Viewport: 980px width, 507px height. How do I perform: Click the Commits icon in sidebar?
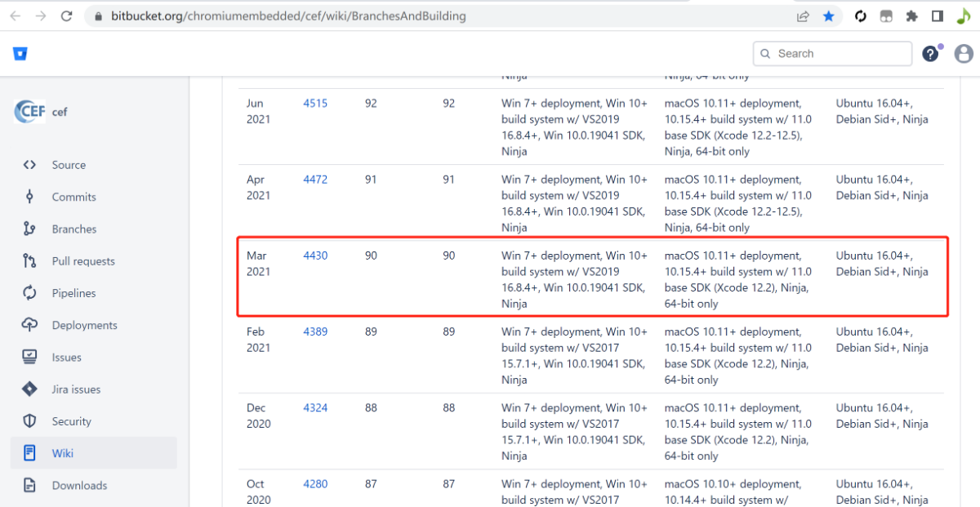[x=29, y=197]
